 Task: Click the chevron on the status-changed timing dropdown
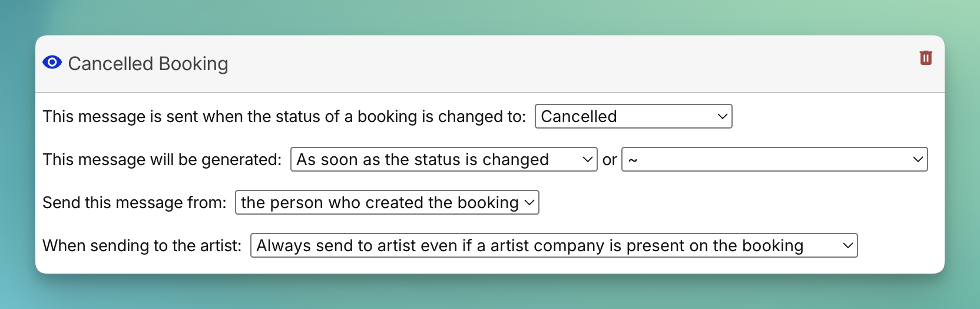[587, 160]
